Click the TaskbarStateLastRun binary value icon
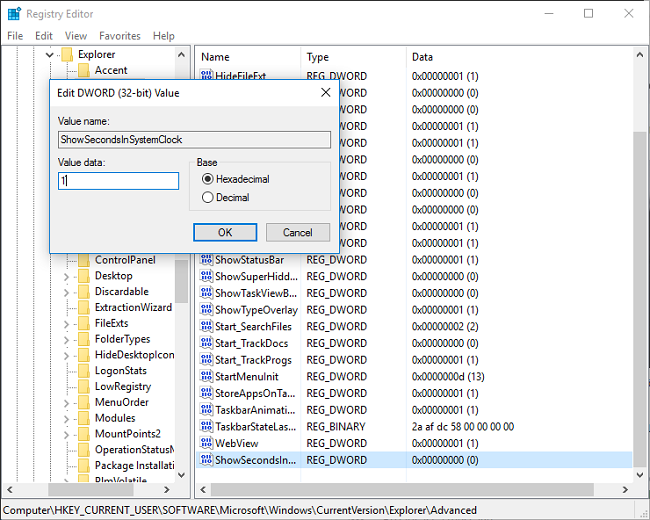This screenshot has width=650, height=520. tap(207, 426)
